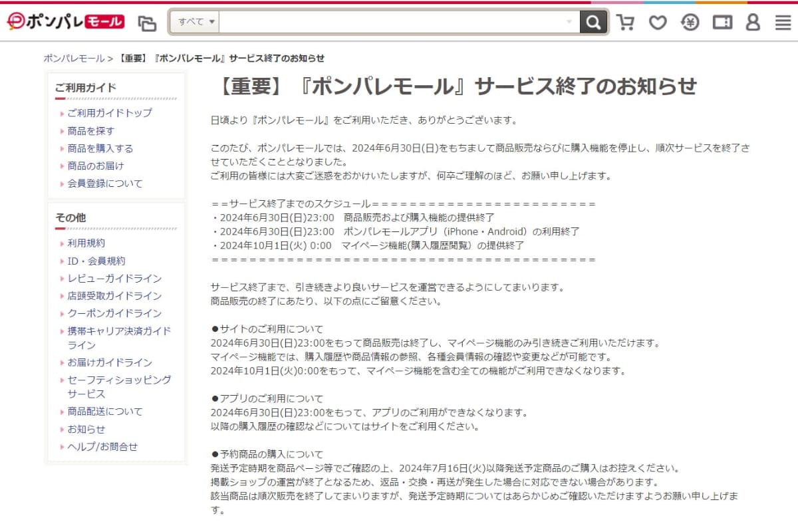The width and height of the screenshot is (798, 532).
Task: Open the すべて category dropdown
Action: point(196,22)
